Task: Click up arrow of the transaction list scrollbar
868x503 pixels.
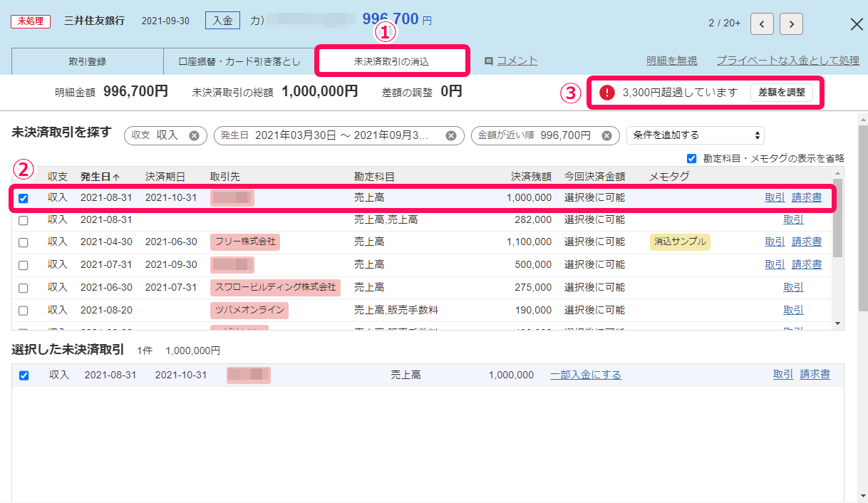Action: point(837,172)
